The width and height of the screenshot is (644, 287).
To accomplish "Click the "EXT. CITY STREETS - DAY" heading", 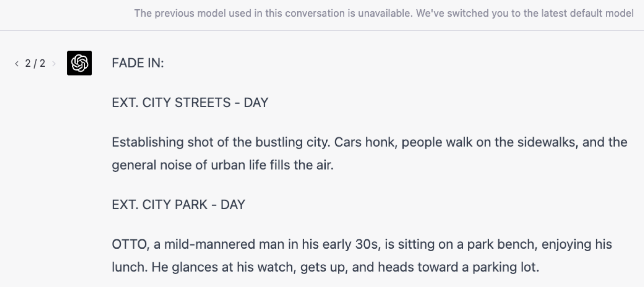I will pos(190,103).
